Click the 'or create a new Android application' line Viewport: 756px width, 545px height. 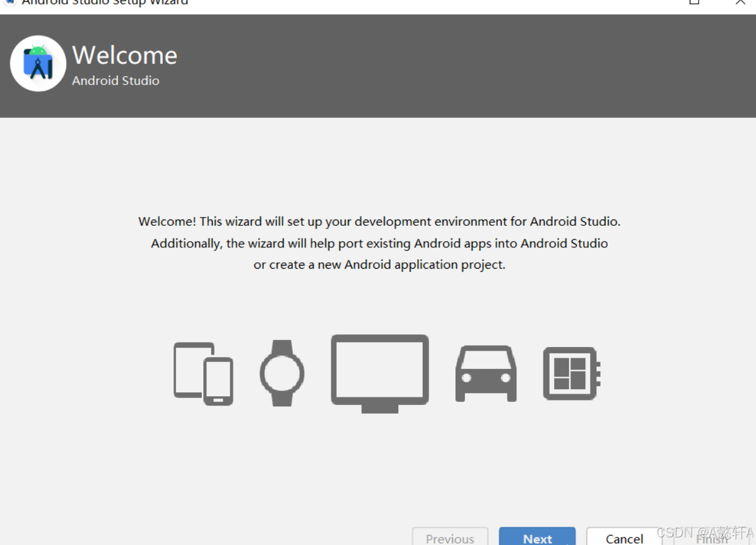(x=379, y=265)
